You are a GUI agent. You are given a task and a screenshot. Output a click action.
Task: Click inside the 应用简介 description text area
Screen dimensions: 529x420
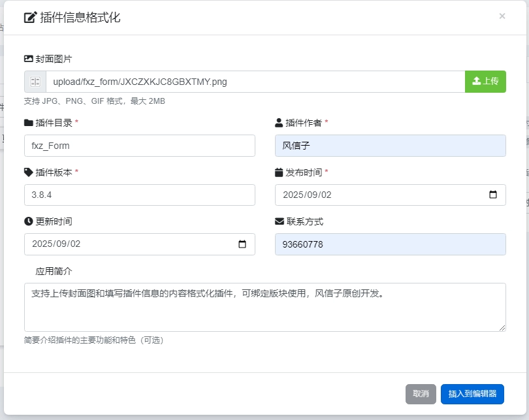point(264,306)
